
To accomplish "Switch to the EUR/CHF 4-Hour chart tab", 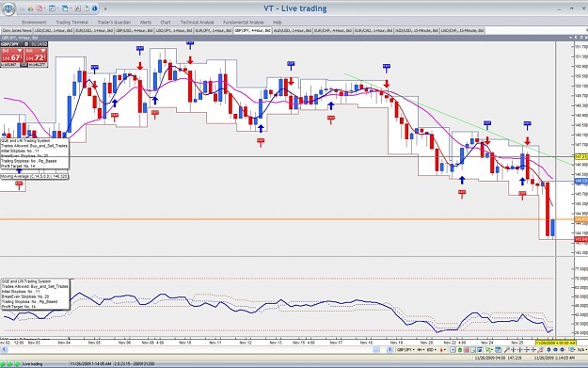I will [x=333, y=30].
